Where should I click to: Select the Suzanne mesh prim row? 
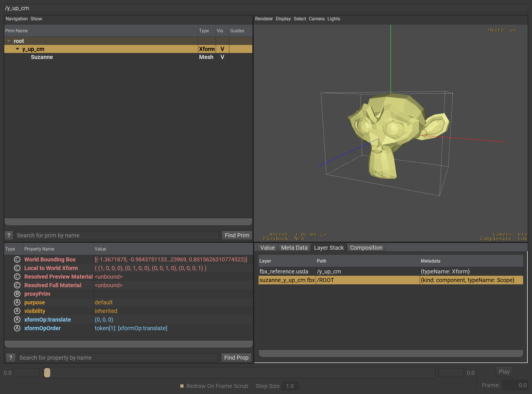tap(128, 57)
